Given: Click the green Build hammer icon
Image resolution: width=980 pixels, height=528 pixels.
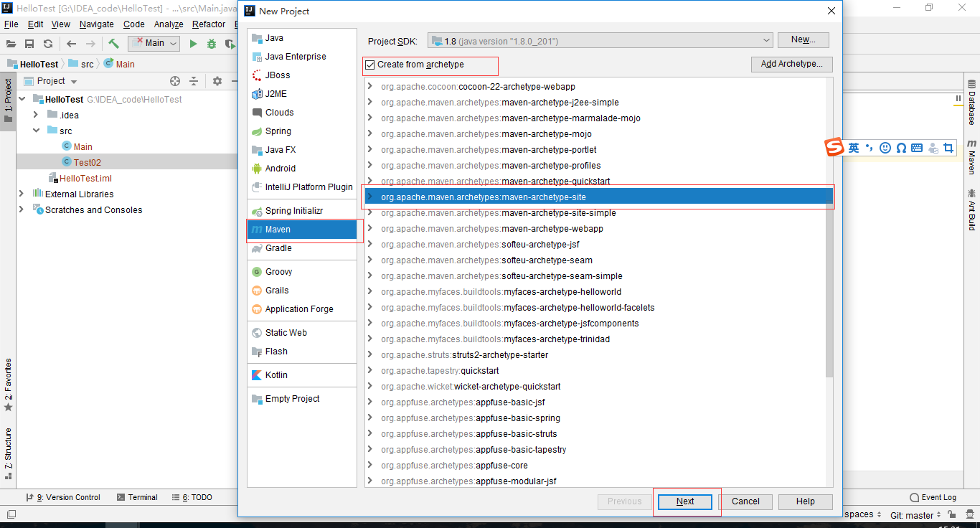Looking at the screenshot, I should [x=113, y=43].
